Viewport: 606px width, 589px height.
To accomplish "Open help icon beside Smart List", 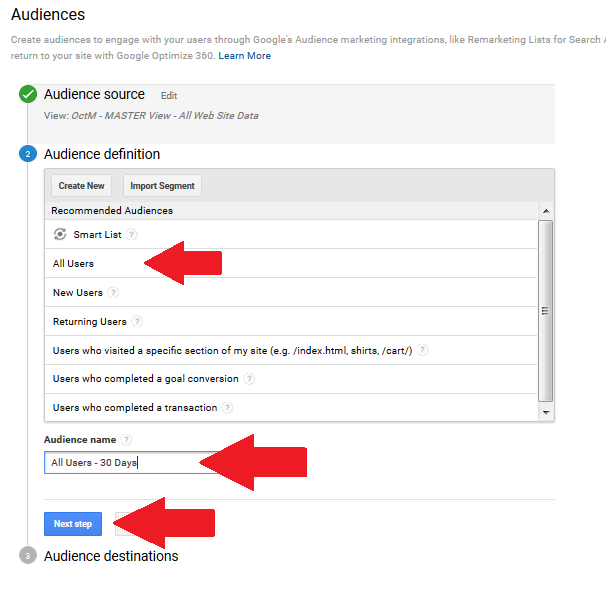I will click(x=132, y=235).
